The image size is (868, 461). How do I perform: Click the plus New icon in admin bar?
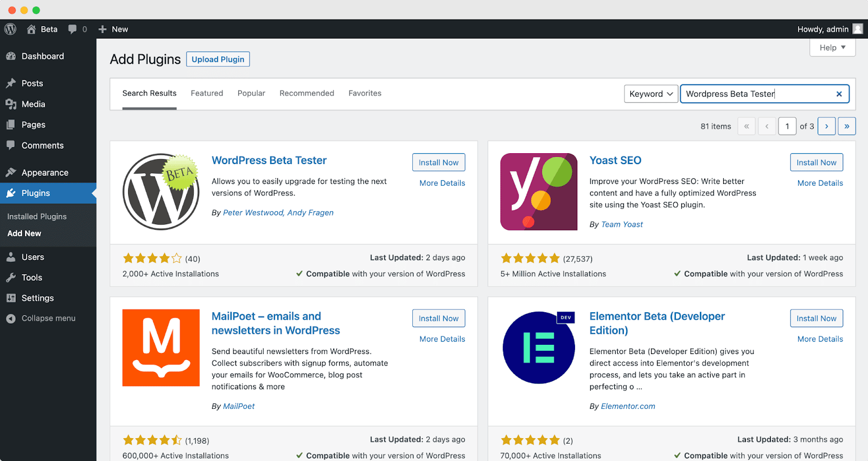[103, 29]
